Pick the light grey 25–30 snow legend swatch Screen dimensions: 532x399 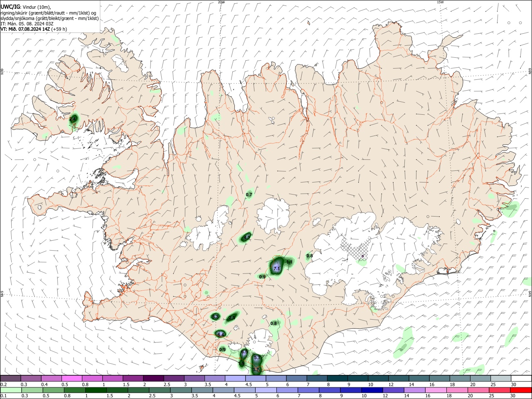501,379
